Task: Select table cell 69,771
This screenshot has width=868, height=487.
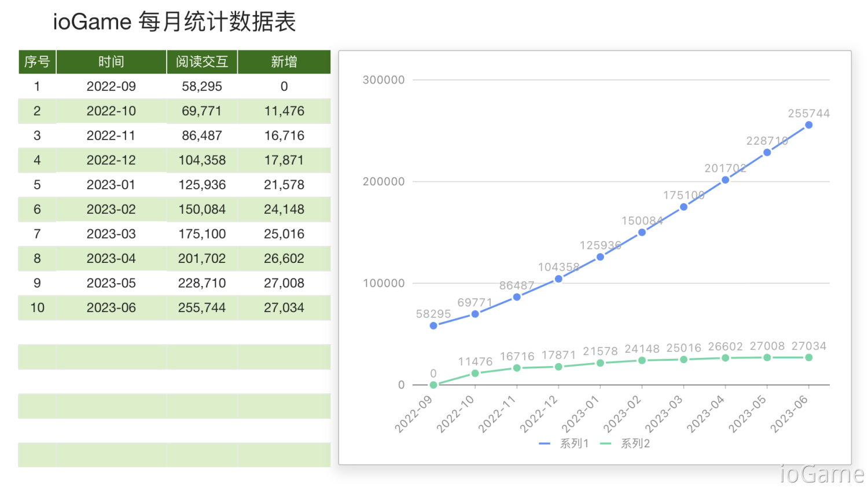Action: click(202, 111)
